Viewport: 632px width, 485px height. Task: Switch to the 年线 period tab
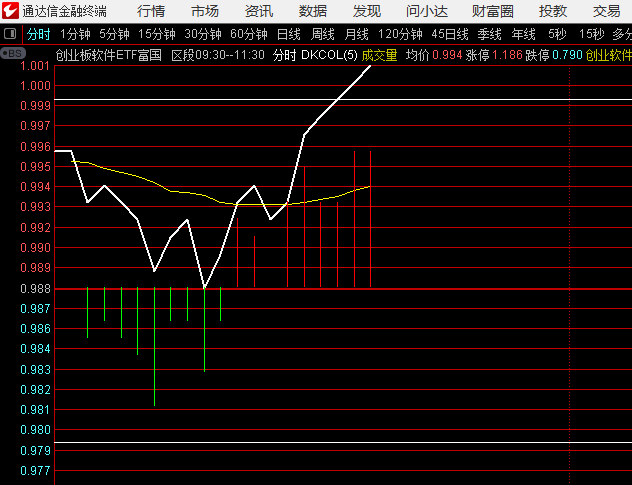click(x=523, y=34)
